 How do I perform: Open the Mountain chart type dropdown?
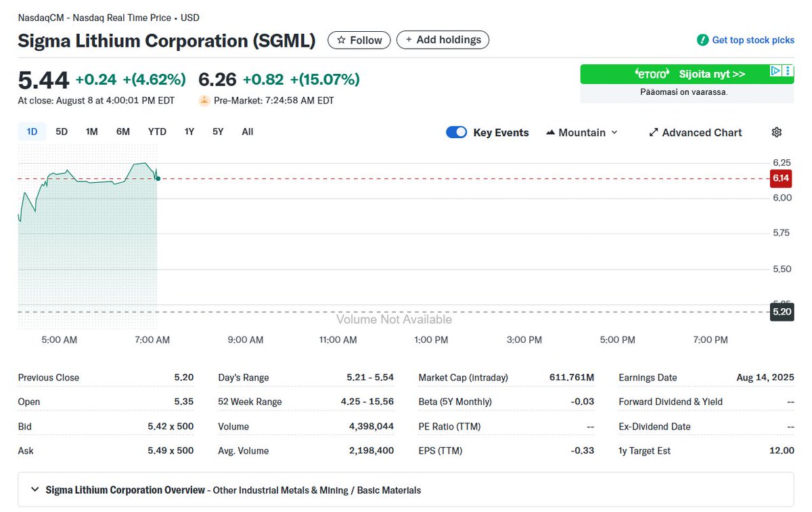(614, 132)
